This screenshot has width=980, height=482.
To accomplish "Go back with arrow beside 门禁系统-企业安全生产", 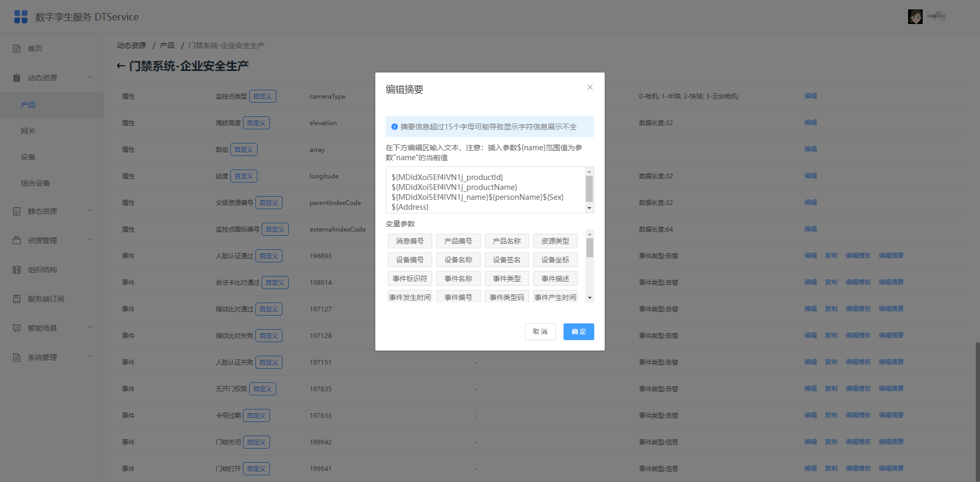I will coord(120,66).
